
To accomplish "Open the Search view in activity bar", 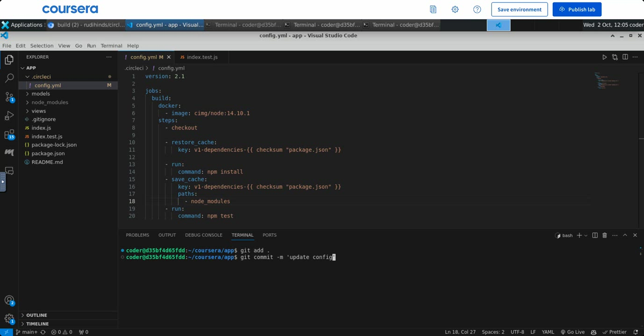I will (9, 78).
